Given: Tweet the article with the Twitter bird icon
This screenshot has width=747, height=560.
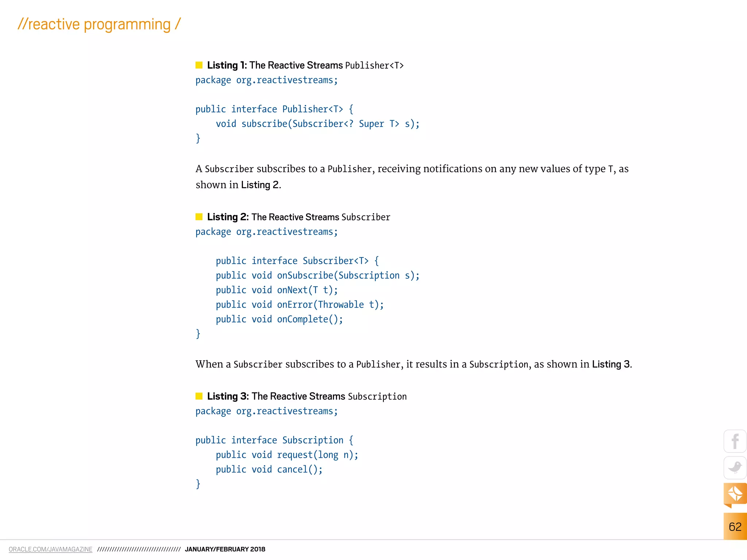Looking at the screenshot, I should [735, 468].
